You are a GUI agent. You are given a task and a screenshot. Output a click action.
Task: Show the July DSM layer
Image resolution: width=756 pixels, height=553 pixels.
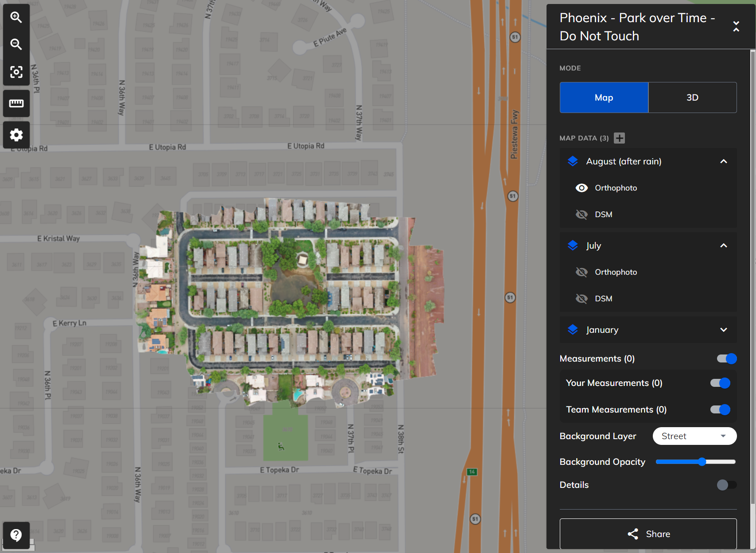coord(582,299)
